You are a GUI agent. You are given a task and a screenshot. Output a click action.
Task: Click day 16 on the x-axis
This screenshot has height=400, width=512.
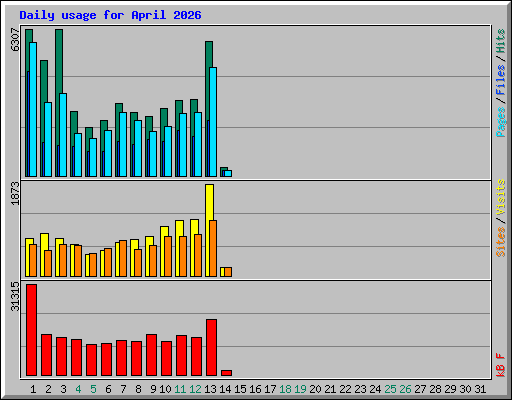[x=255, y=389]
